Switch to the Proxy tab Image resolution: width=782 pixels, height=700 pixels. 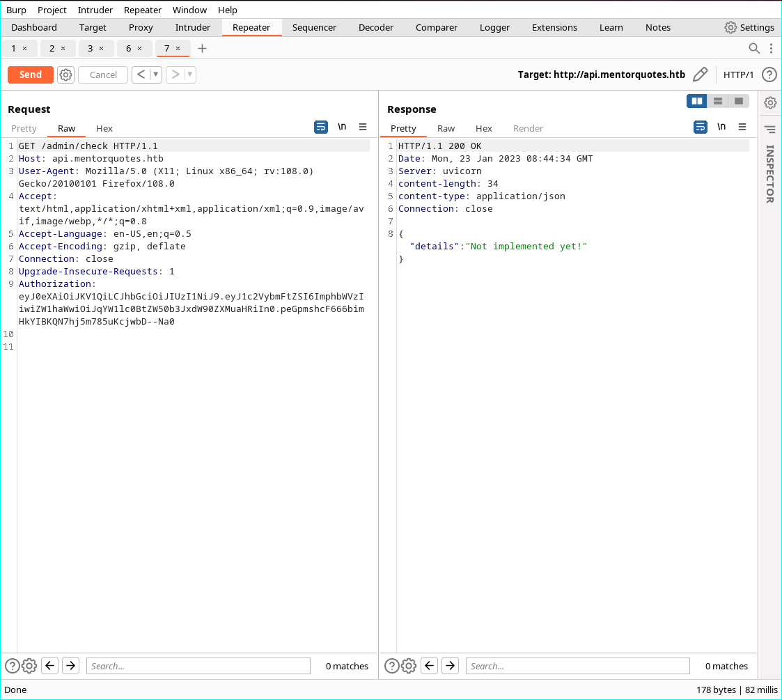141,27
